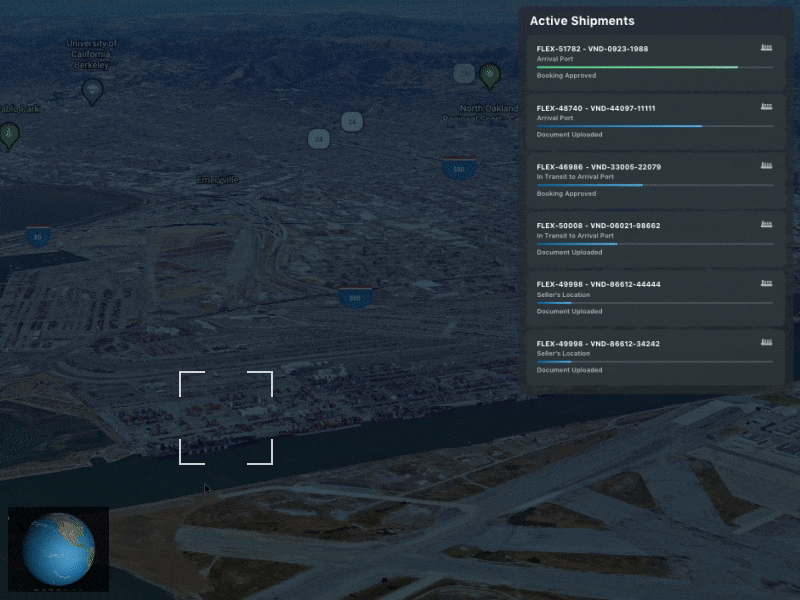Click ship icon on FLEX-50008 card
The width and height of the screenshot is (800, 600).
766,224
